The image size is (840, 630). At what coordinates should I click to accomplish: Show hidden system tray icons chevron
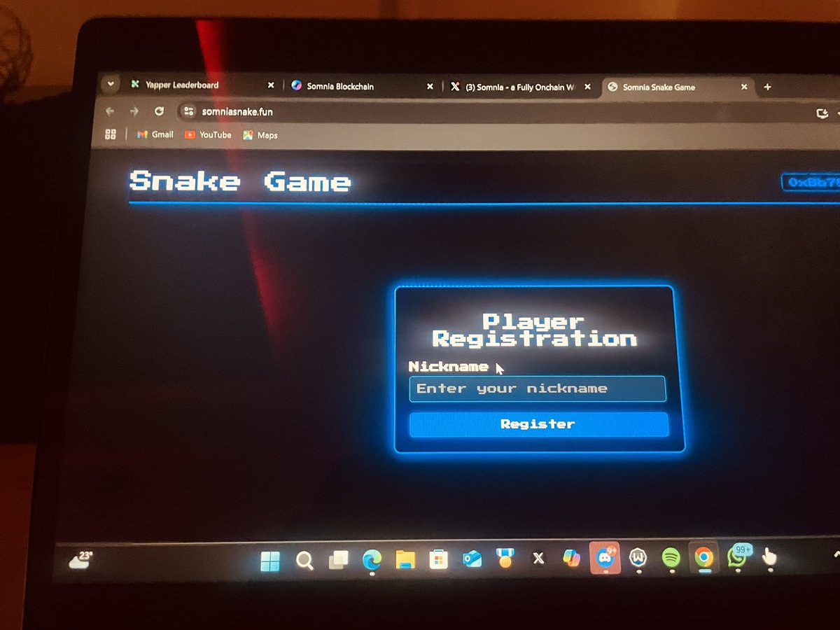click(836, 554)
